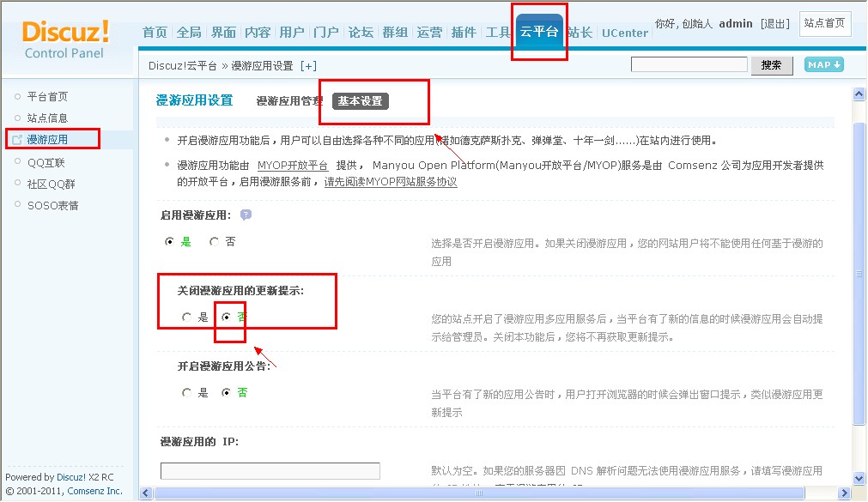Viewport: 868px width, 502px height.
Task: Open the 界面 top menu
Action: pyautogui.click(x=223, y=33)
